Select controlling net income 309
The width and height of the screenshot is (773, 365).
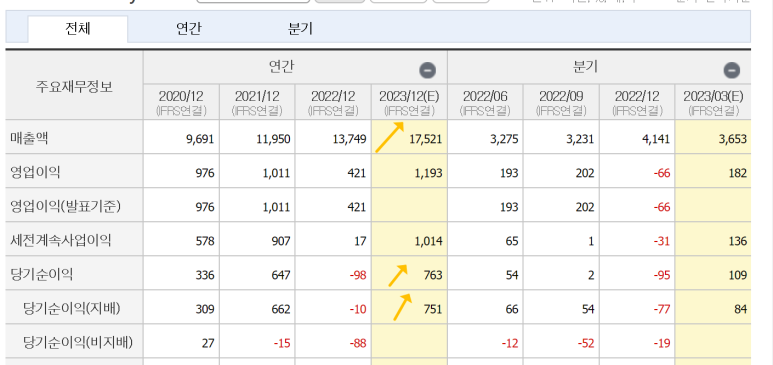point(206,309)
